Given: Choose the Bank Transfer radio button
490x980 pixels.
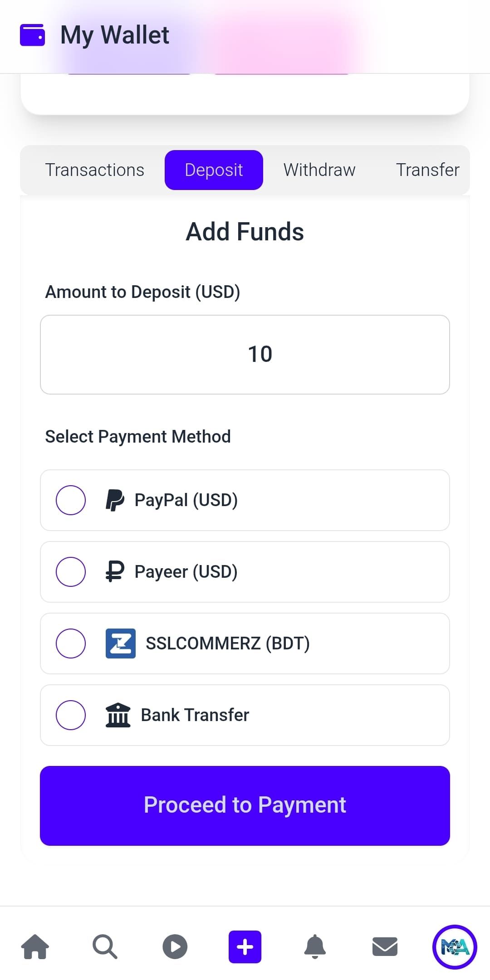Looking at the screenshot, I should pos(71,715).
